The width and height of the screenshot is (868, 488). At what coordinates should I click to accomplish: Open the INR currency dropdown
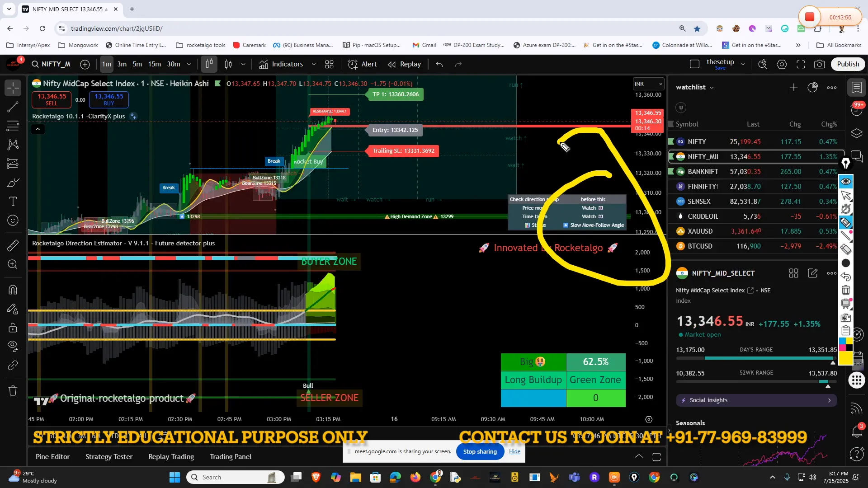[x=648, y=84]
